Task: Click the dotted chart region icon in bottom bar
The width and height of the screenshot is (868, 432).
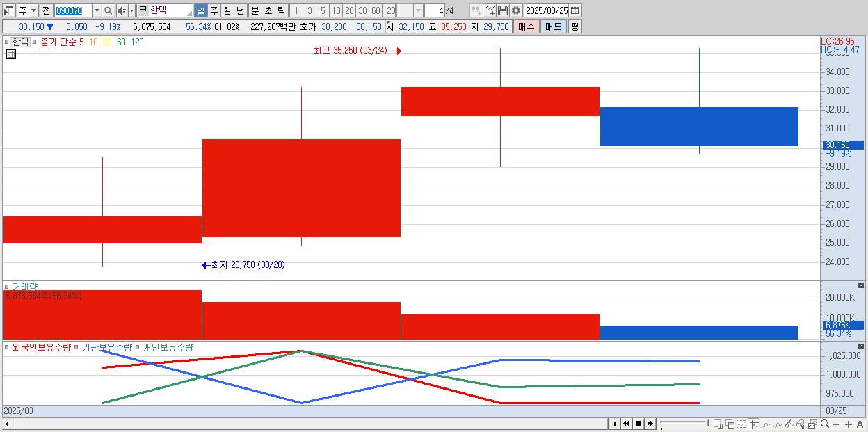Action: coord(741,424)
